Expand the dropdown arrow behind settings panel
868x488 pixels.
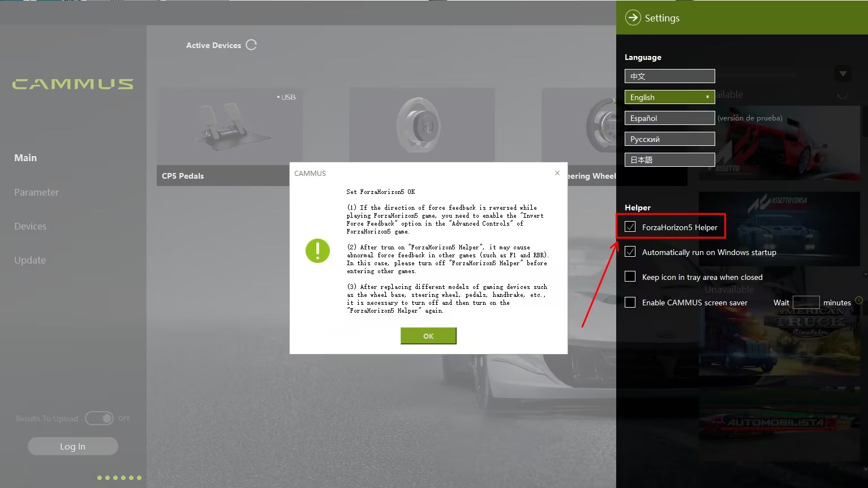(843, 74)
